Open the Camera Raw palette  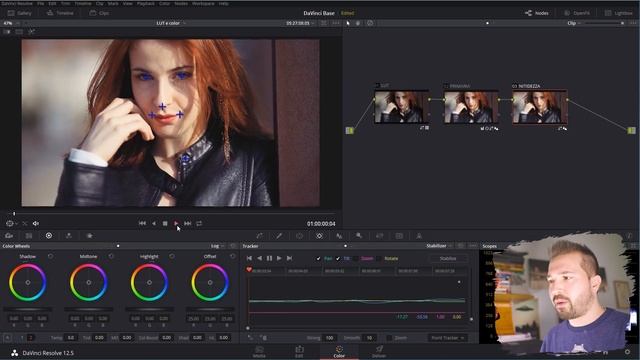pyautogui.click(x=9, y=236)
